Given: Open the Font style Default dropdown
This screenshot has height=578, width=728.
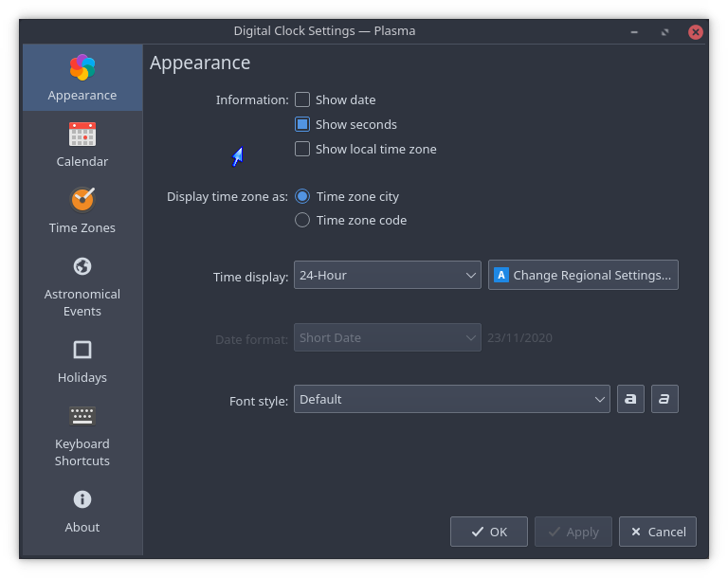Looking at the screenshot, I should tap(451, 399).
